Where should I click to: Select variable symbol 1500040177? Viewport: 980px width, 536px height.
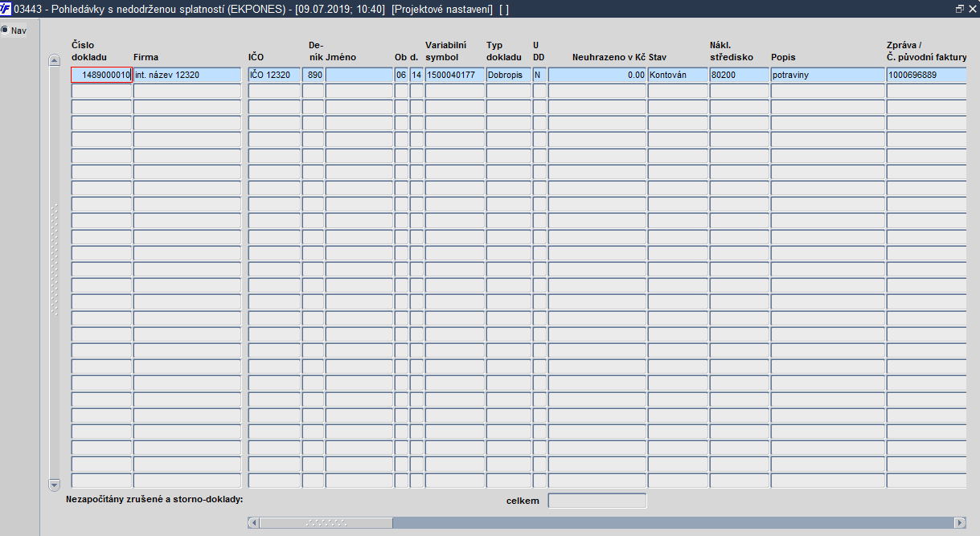pyautogui.click(x=455, y=75)
